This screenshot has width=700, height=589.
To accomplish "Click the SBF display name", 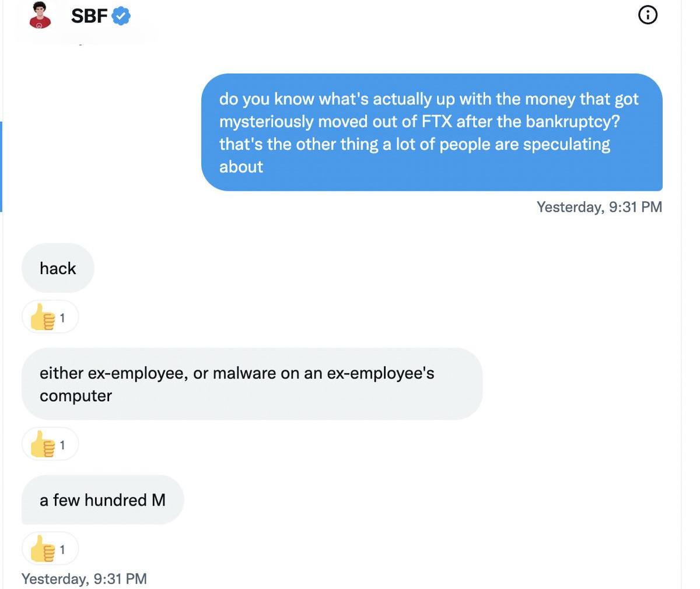I will (x=89, y=16).
